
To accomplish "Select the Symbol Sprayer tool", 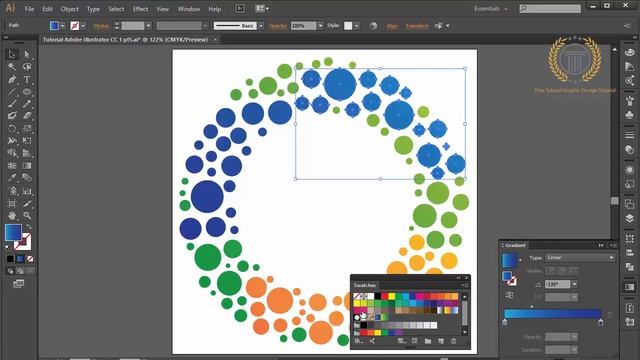I will [11, 191].
